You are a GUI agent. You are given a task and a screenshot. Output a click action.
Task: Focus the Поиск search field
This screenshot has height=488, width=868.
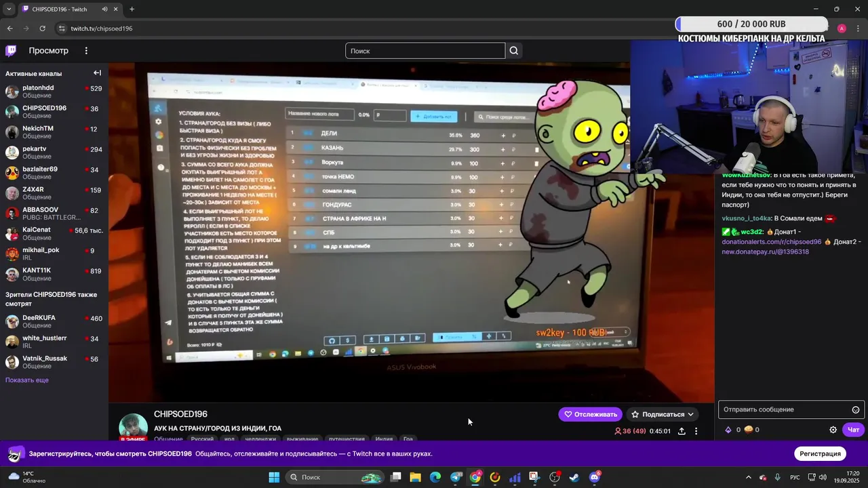coord(425,51)
